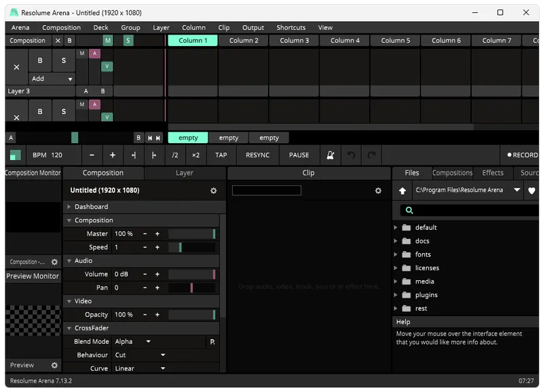Open file path history dropdown arrow
This screenshot has height=392, width=543.
[x=517, y=190]
